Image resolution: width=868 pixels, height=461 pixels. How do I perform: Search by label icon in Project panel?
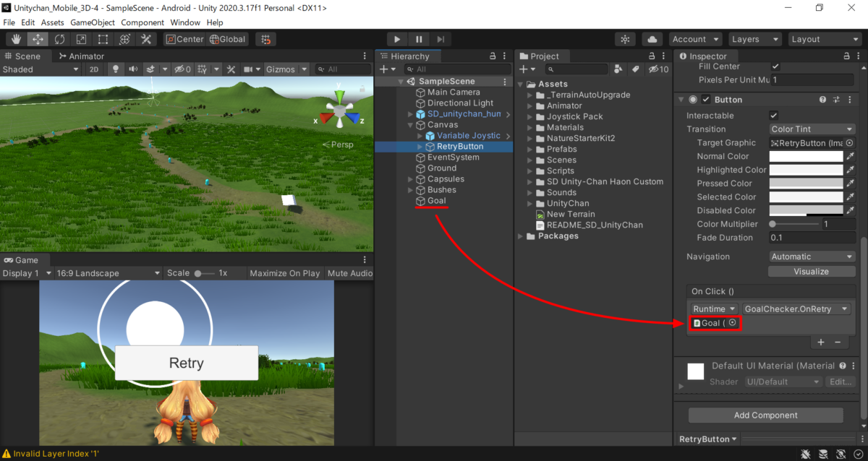point(635,69)
